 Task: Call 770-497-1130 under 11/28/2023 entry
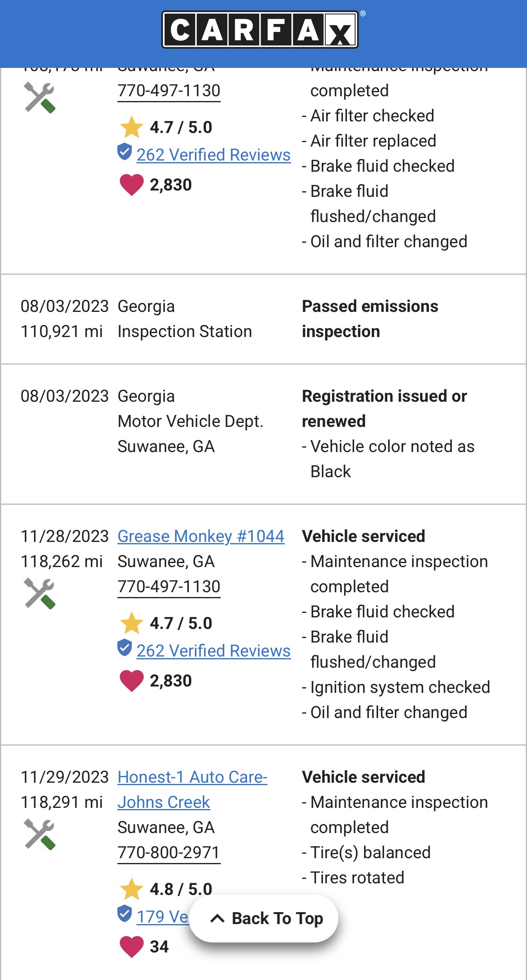coord(169,587)
